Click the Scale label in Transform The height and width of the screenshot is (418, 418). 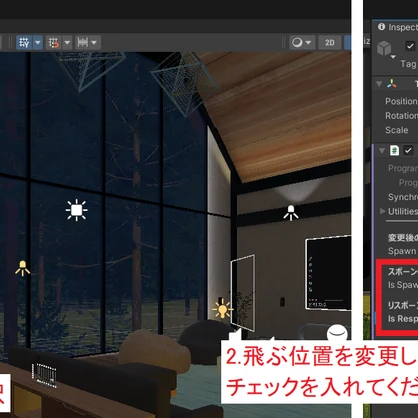coord(397,130)
